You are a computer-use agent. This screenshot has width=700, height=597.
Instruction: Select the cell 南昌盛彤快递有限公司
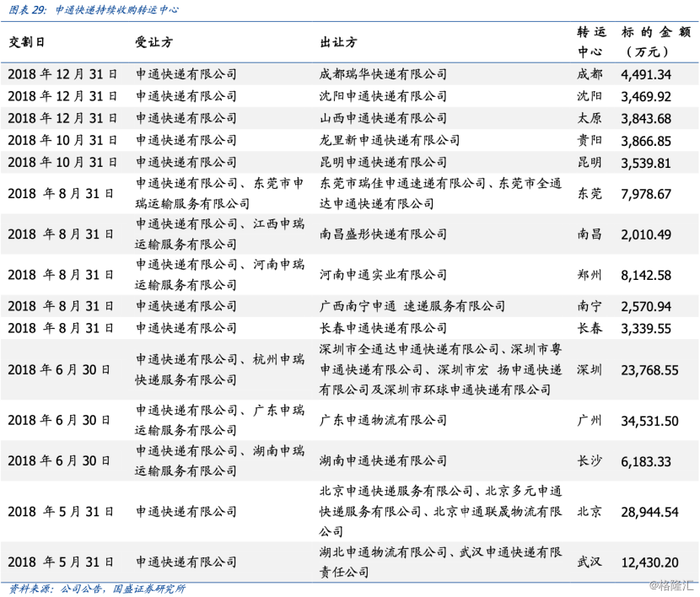coord(383,234)
